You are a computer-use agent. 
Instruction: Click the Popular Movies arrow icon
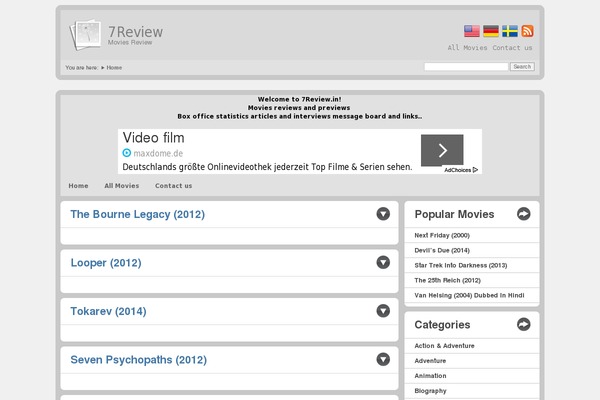[x=523, y=214]
